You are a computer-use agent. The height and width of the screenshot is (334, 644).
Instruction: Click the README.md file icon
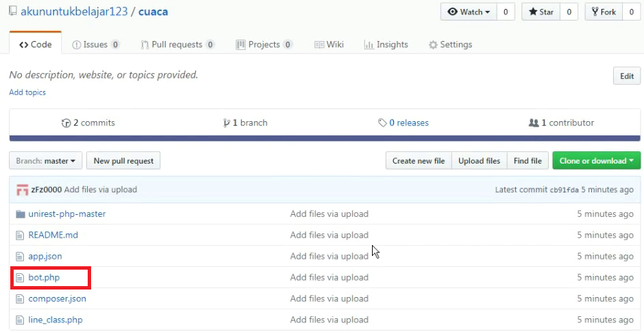(x=20, y=235)
